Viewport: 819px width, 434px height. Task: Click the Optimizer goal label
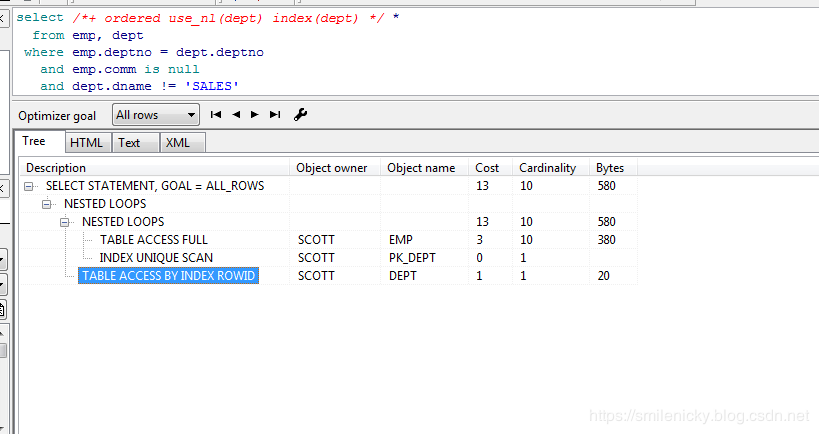(x=57, y=116)
